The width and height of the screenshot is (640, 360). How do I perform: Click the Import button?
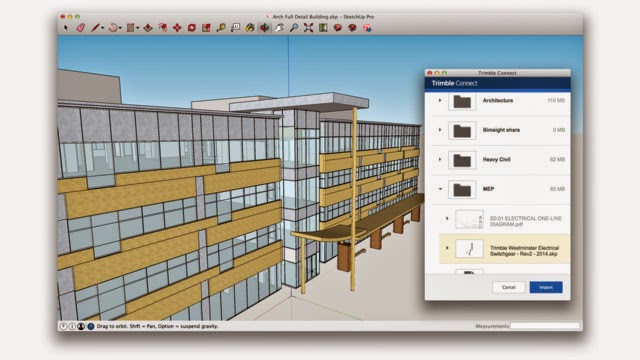pos(546,287)
